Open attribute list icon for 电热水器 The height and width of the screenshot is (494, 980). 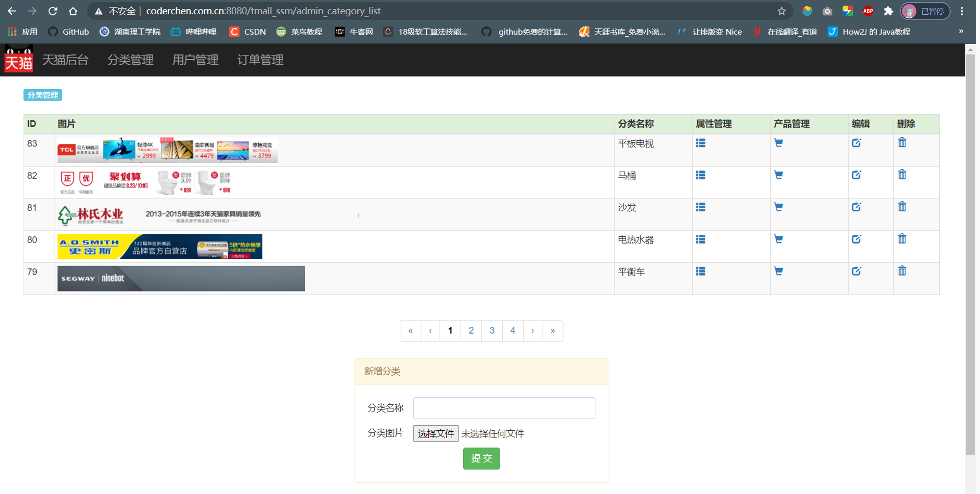tap(700, 239)
